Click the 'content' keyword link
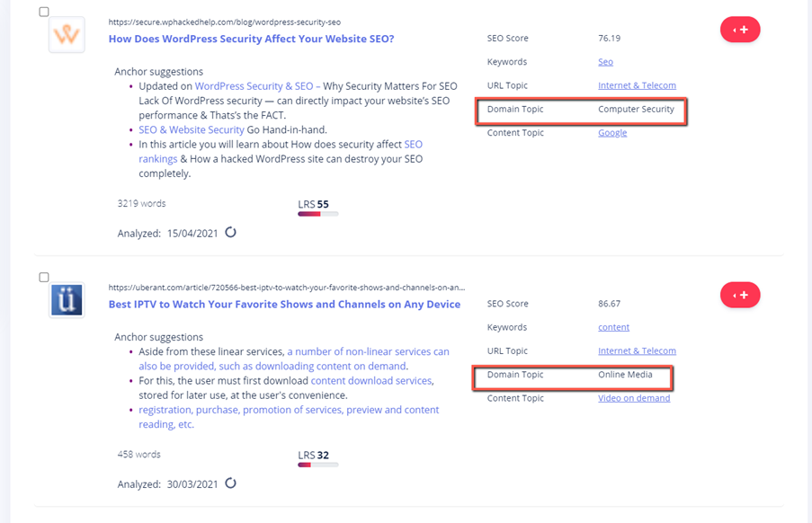The width and height of the screenshot is (812, 523). pos(613,327)
